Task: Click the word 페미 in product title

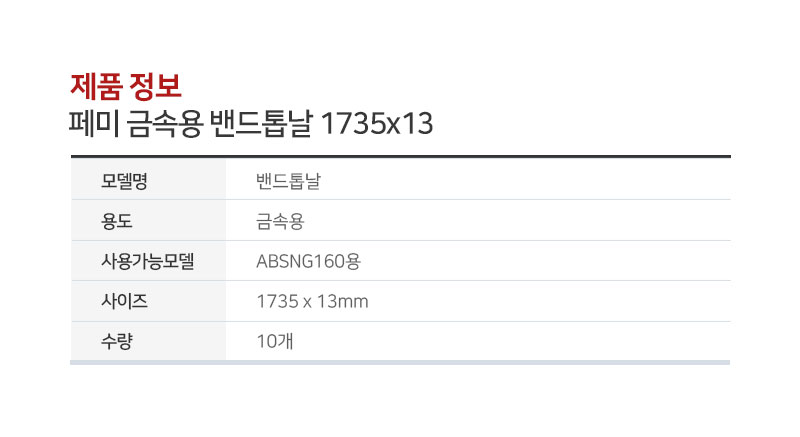Action: click(94, 124)
